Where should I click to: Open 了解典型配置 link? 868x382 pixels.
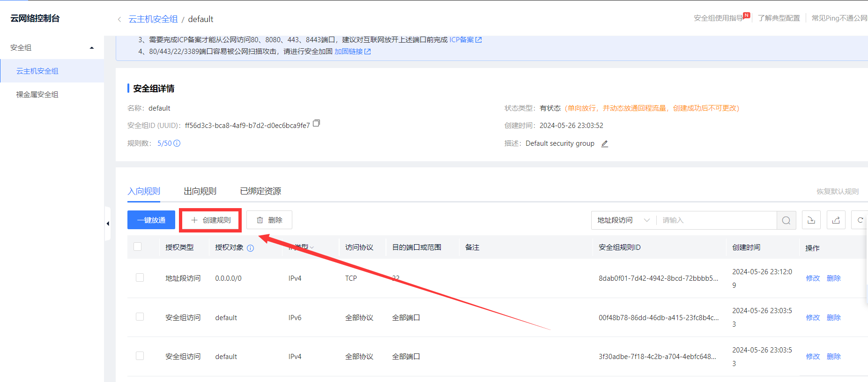pyautogui.click(x=779, y=18)
